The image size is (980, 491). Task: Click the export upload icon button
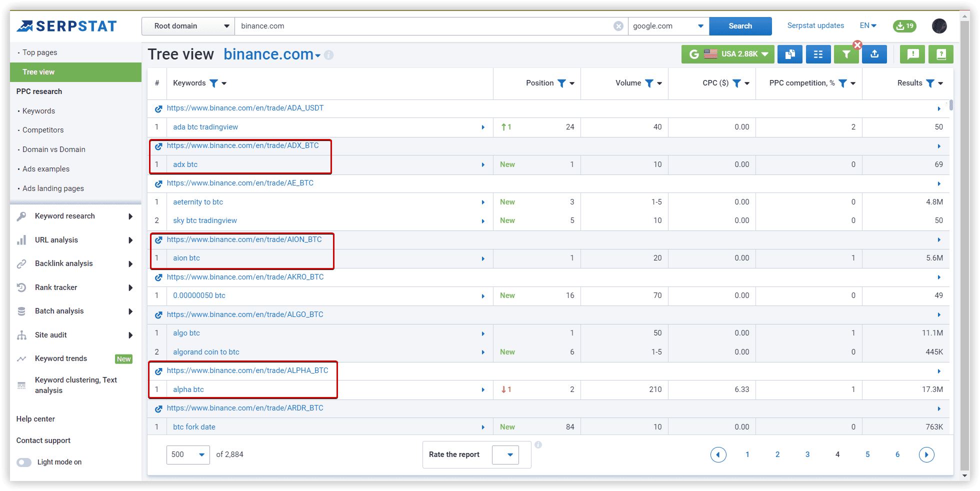874,54
